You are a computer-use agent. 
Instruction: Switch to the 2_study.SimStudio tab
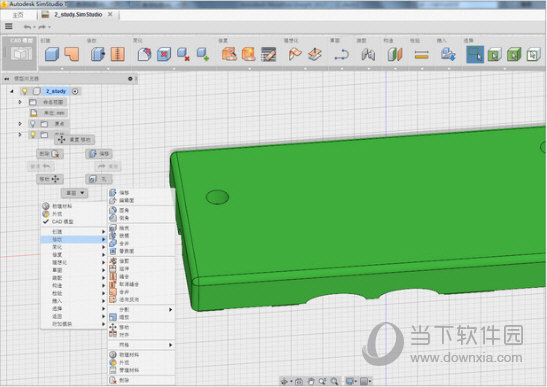(77, 14)
